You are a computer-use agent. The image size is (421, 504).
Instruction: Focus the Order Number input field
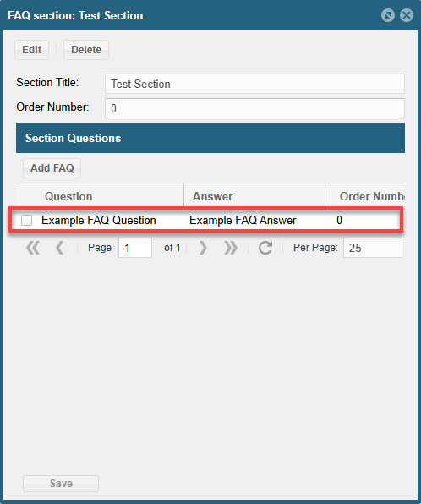pyautogui.click(x=254, y=108)
